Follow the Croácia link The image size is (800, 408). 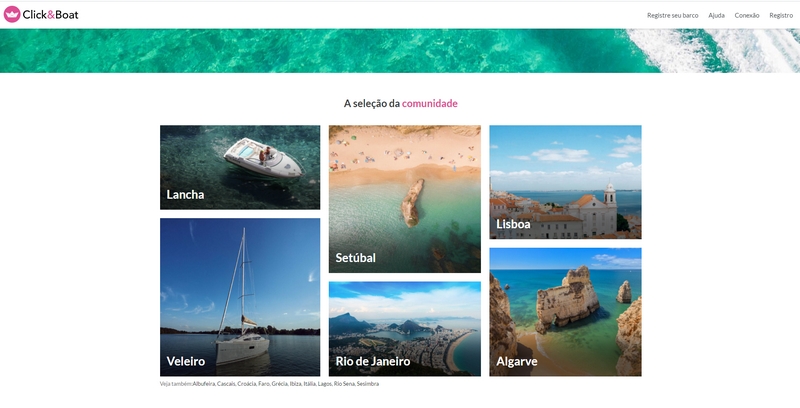[246, 384]
